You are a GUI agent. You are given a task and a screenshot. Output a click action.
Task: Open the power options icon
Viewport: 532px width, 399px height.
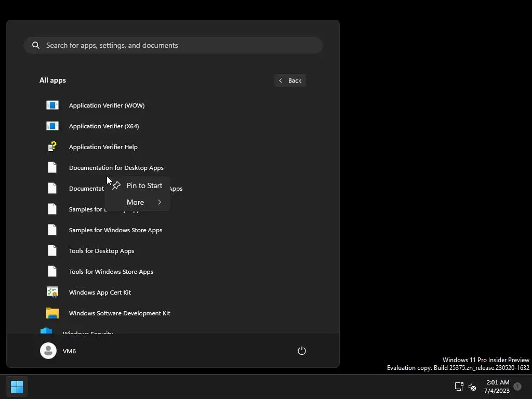point(302,351)
